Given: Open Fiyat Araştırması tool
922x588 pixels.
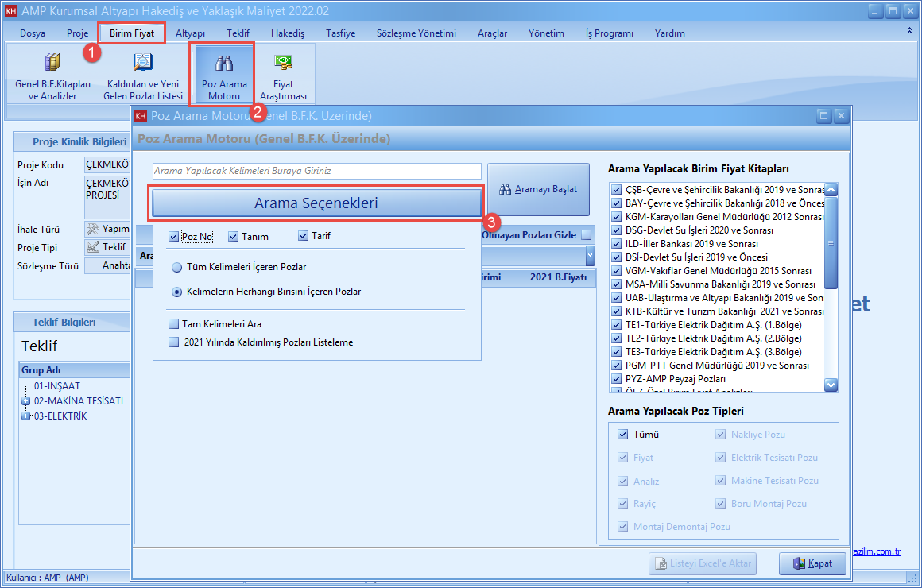Looking at the screenshot, I should [284, 75].
